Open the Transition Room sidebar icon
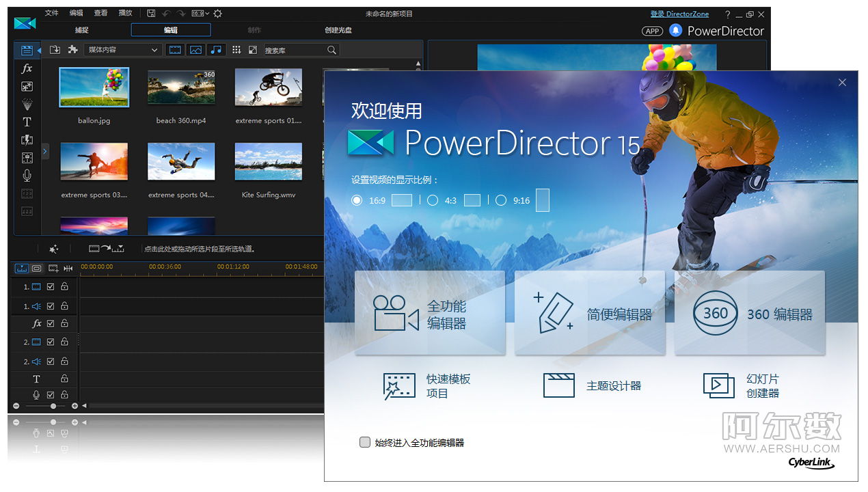Viewport: 868px width, 492px height. [x=27, y=139]
